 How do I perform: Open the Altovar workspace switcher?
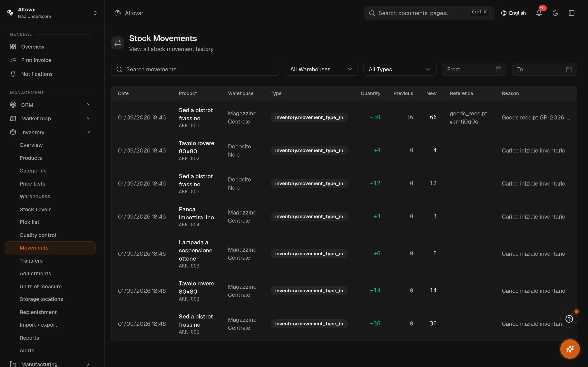(x=52, y=13)
